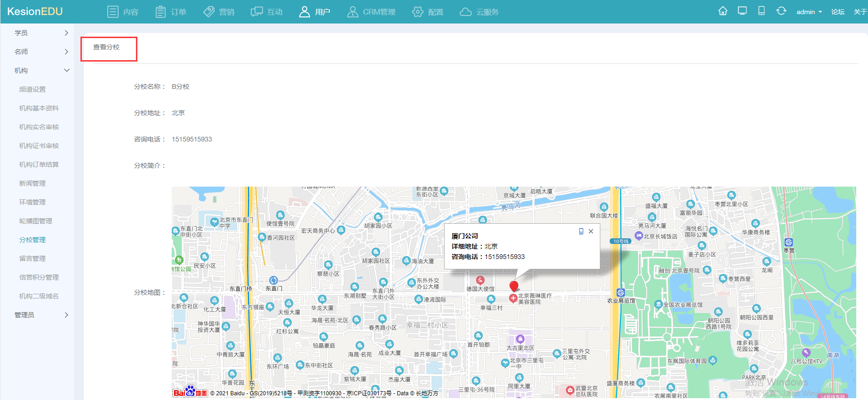The height and width of the screenshot is (400, 868).
Task: Open 新闻管理 in sidebar
Action: click(32, 183)
